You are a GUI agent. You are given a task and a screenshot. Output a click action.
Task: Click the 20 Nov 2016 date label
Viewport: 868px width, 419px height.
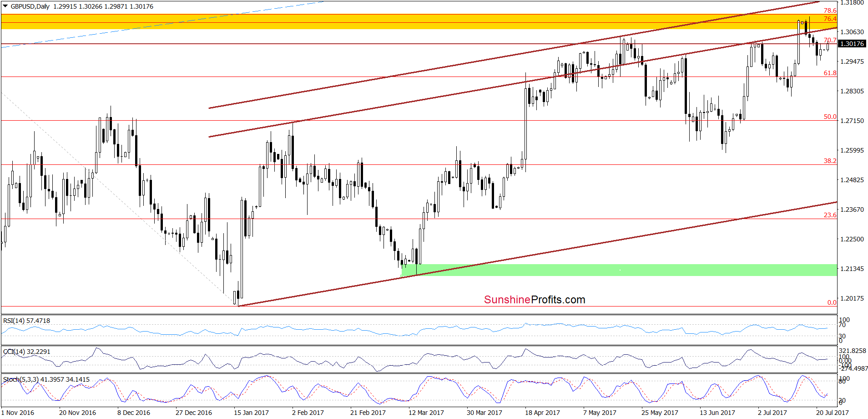[77, 413]
